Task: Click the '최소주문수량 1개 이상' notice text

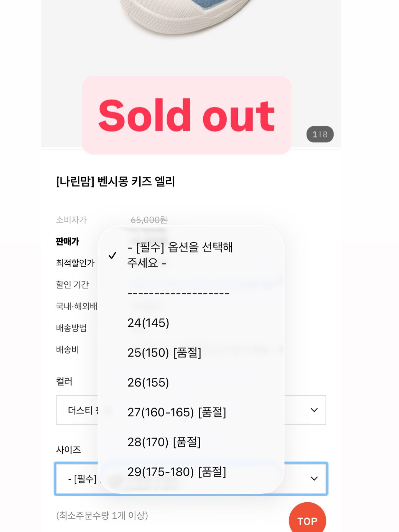Action: pyautogui.click(x=102, y=516)
